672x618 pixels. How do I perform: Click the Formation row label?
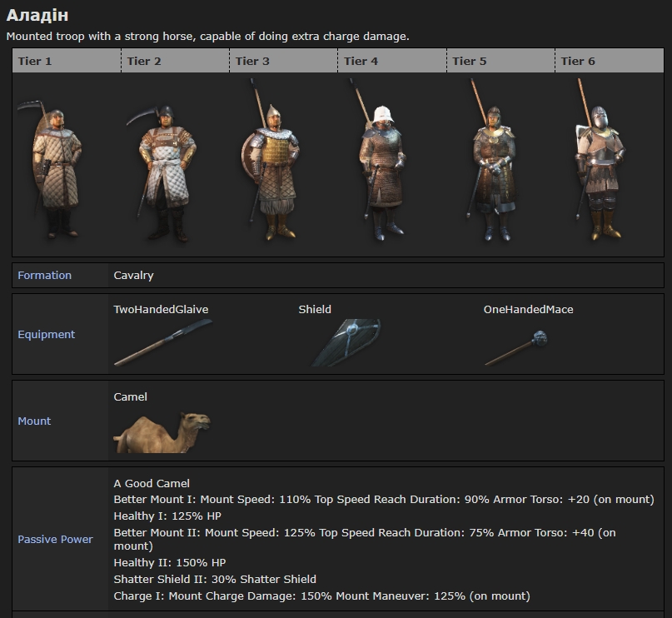[45, 276]
